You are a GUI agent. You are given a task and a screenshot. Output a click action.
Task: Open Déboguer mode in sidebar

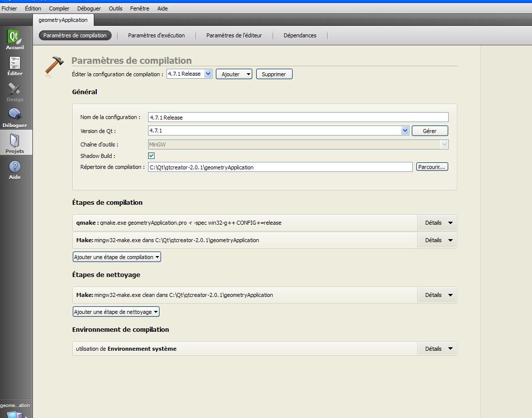(x=14, y=118)
